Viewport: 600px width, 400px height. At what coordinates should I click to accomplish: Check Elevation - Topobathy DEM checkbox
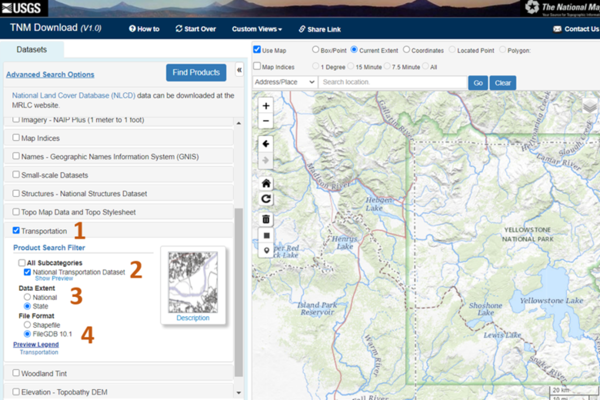tap(16, 391)
